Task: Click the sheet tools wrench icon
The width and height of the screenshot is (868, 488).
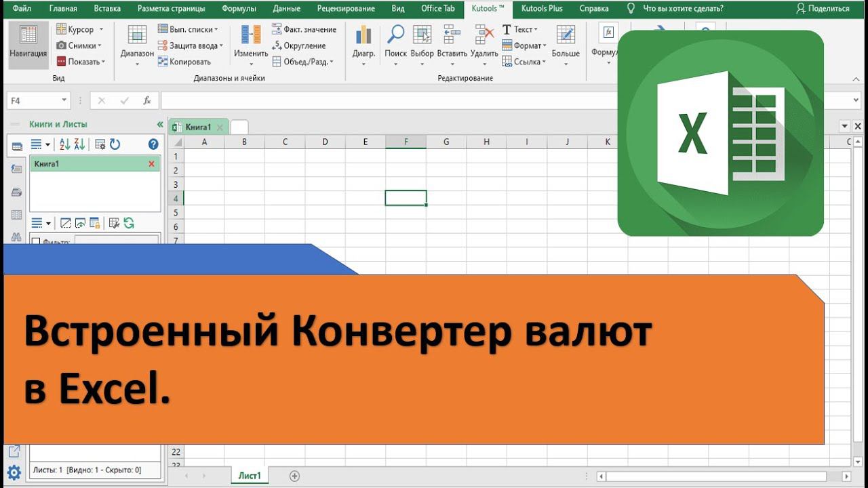Action: coord(114,222)
